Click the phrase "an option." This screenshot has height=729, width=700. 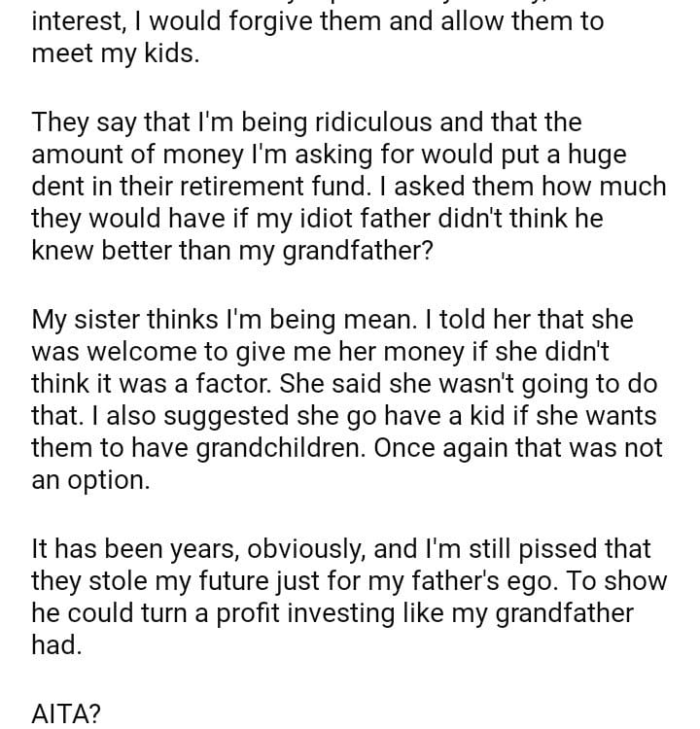[90, 480]
